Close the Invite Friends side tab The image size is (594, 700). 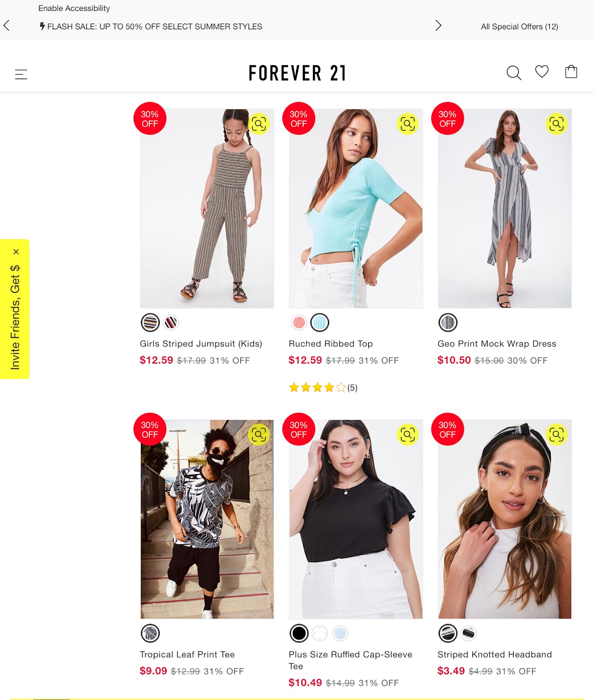(16, 252)
